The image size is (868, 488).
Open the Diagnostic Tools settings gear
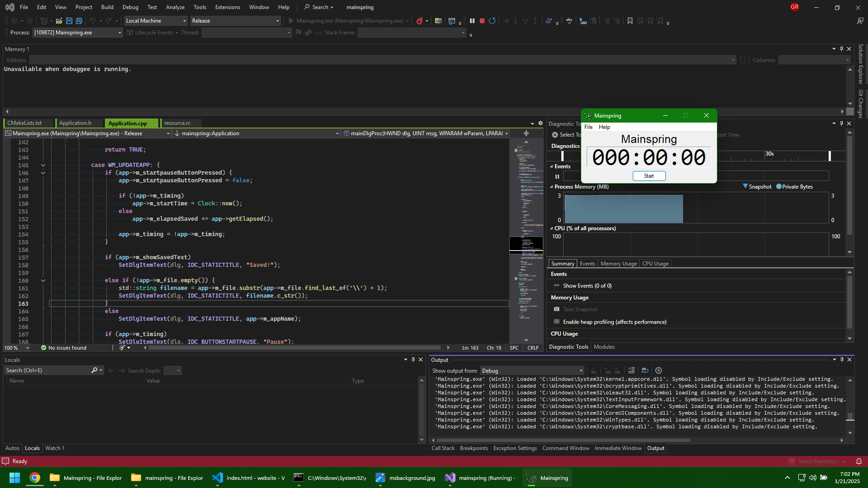[555, 135]
